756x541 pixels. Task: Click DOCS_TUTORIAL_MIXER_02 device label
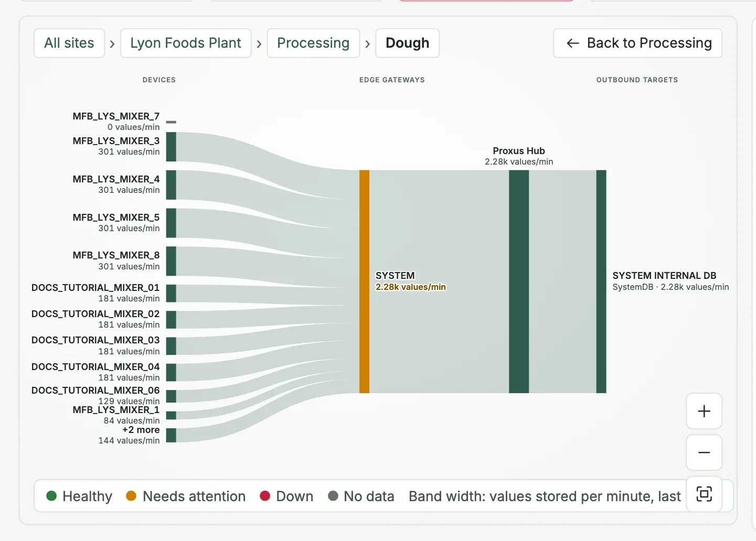[x=95, y=314]
